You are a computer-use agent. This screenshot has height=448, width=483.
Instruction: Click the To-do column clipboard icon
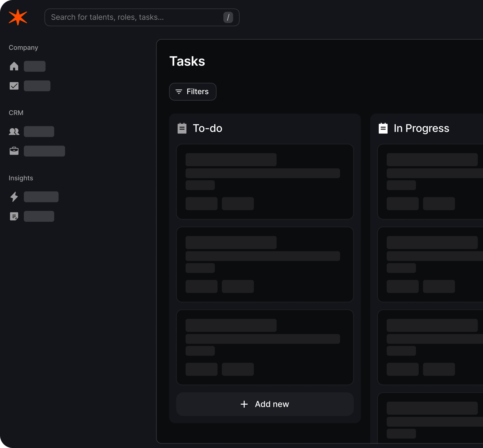click(x=182, y=128)
